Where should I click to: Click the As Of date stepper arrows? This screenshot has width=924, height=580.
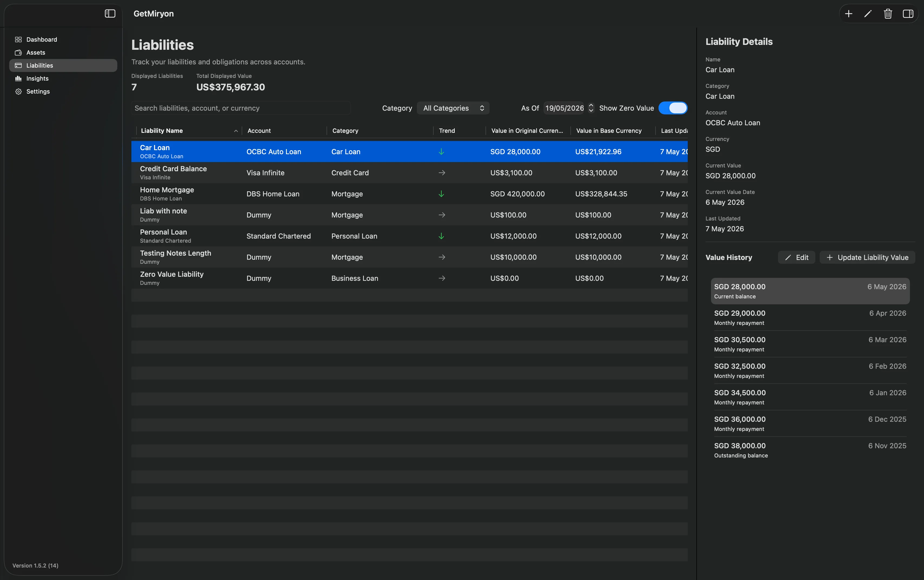[591, 108]
